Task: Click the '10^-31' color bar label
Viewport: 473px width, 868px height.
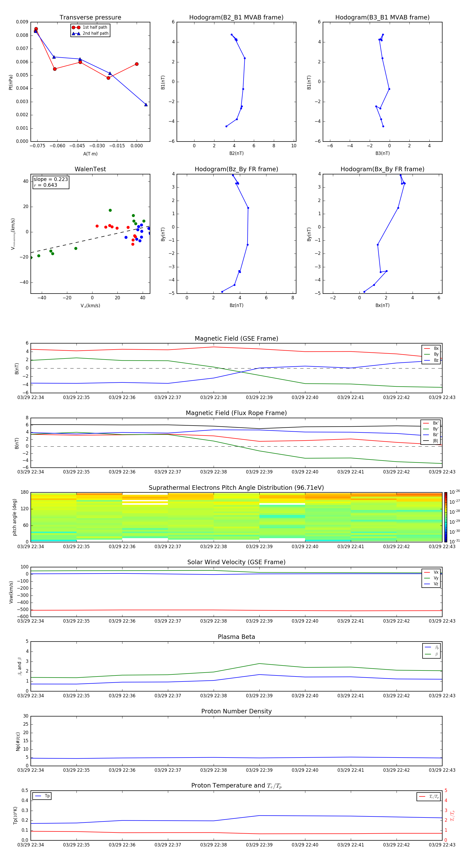Action: (455, 542)
